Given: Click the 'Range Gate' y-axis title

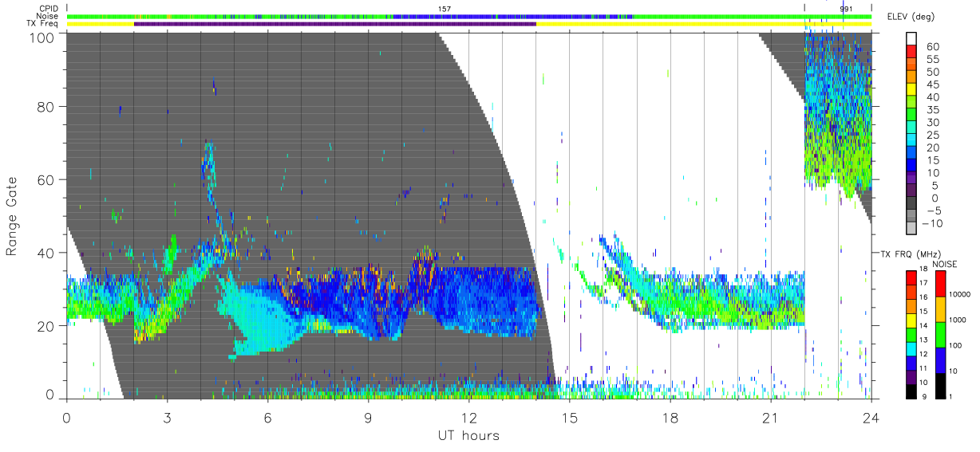Looking at the screenshot, I should (x=12, y=215).
